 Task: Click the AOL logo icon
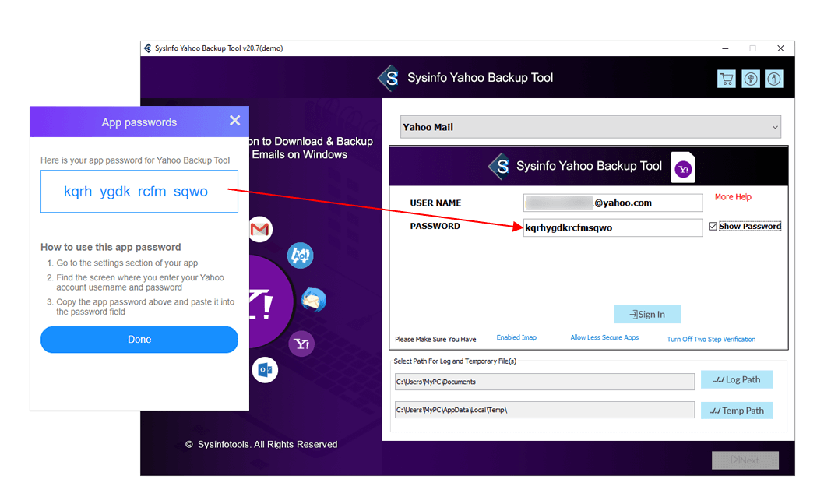click(x=300, y=256)
